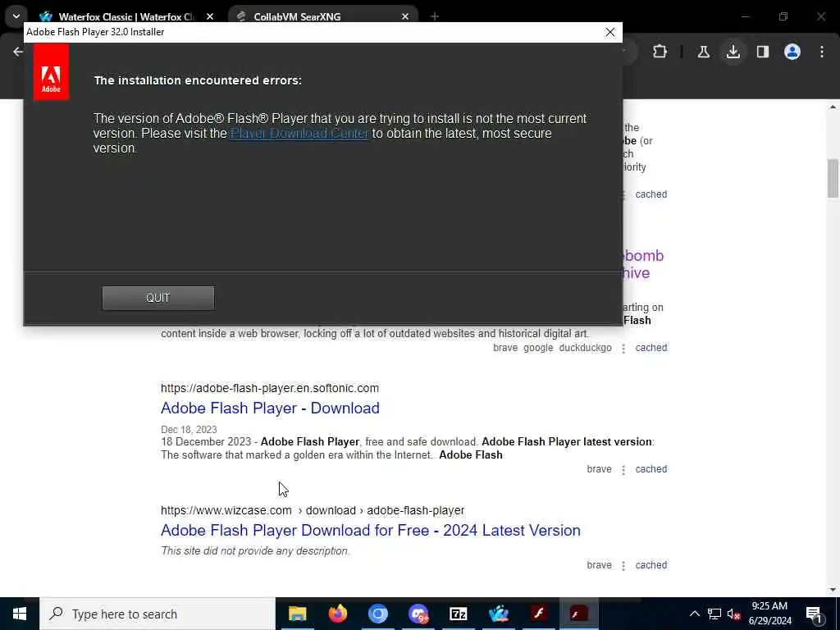Click the duckduckgo engine label
The width and height of the screenshot is (840, 630).
(585, 348)
